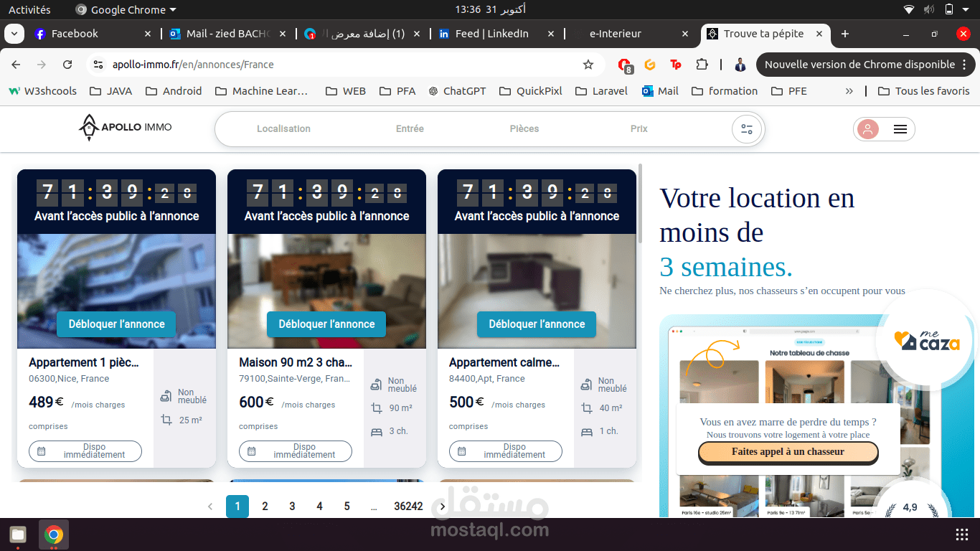Open the Laravel bookmarks folder
This screenshot has height=551, width=980.
click(x=601, y=91)
